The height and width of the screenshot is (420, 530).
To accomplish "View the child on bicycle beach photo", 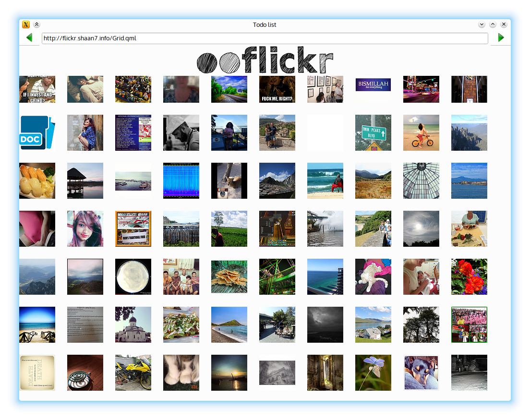I will point(421,133).
